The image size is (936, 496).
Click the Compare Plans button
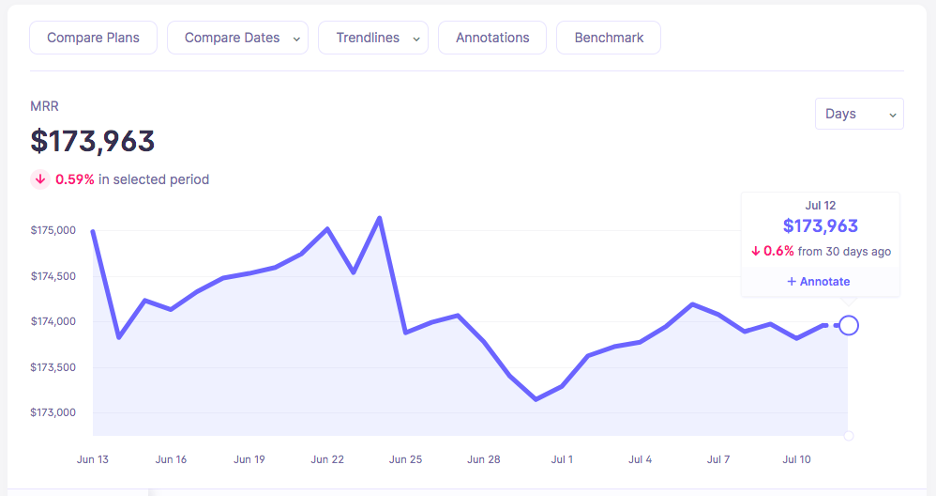coord(93,38)
